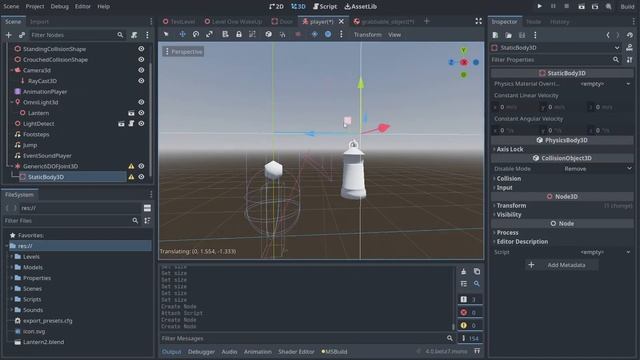Image resolution: width=640 pixels, height=360 pixels.
Task: Lock the selected node with lock icon
Action: [x=239, y=35]
